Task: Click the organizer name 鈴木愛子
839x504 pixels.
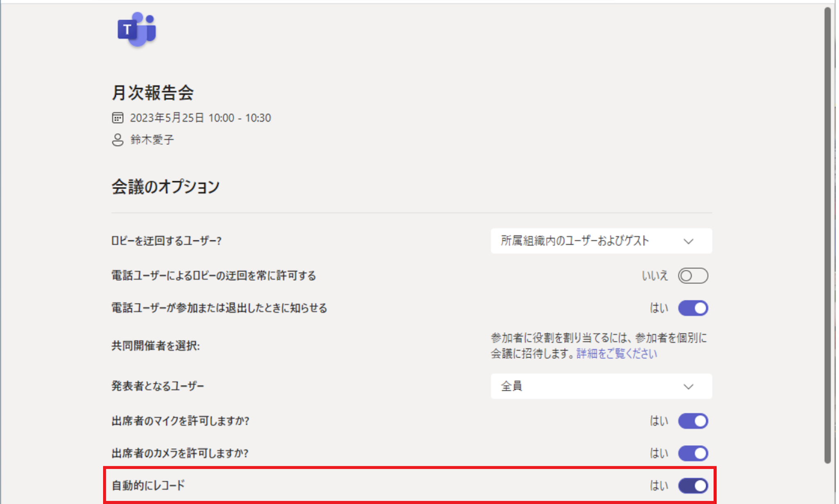Action: click(x=152, y=140)
